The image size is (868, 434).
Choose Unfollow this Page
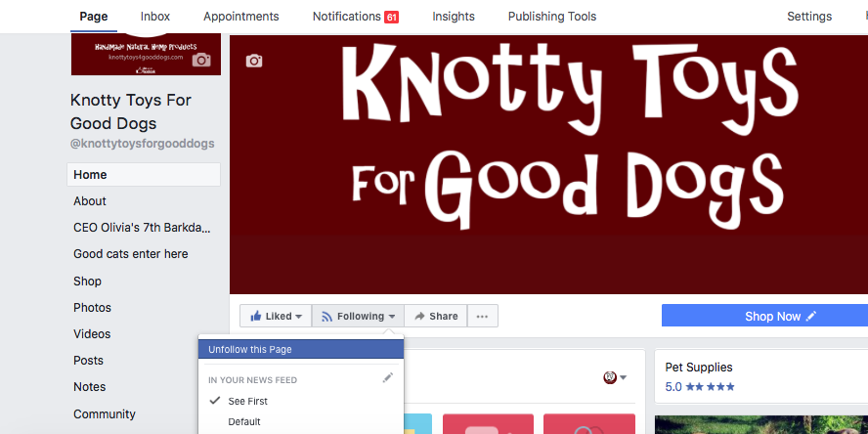pyautogui.click(x=250, y=349)
